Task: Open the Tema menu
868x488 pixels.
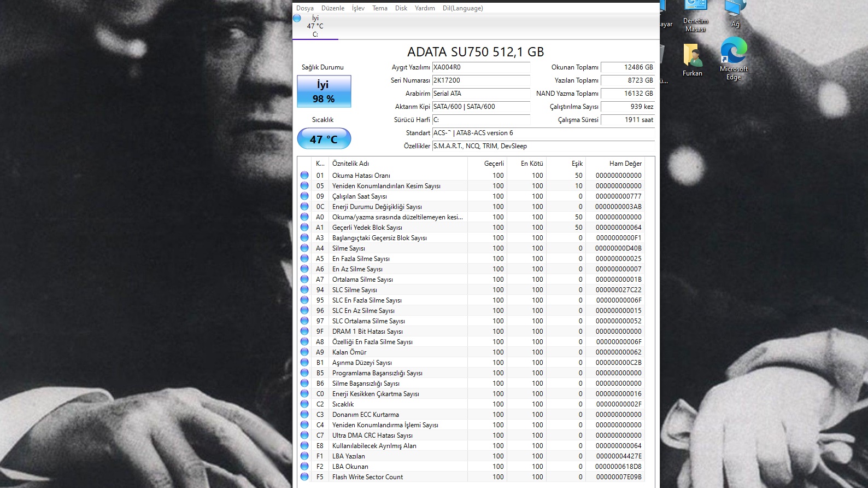Action: [380, 8]
